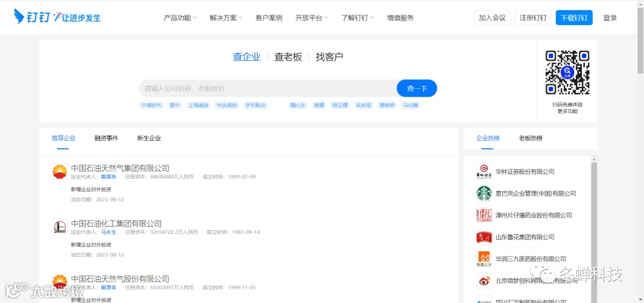This screenshot has height=303, width=644.
Task: Click the 登录 link
Action: point(610,18)
